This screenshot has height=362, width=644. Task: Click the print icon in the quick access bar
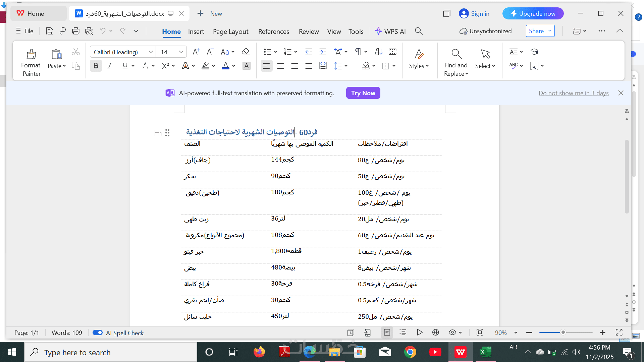point(76,31)
